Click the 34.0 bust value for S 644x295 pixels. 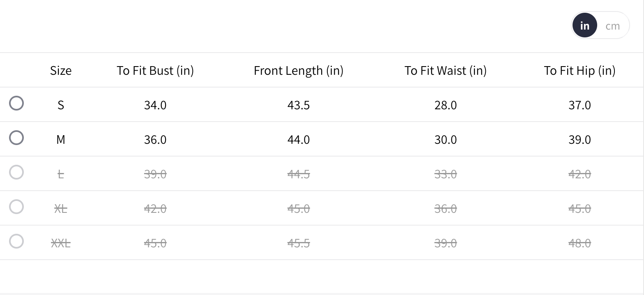click(155, 105)
